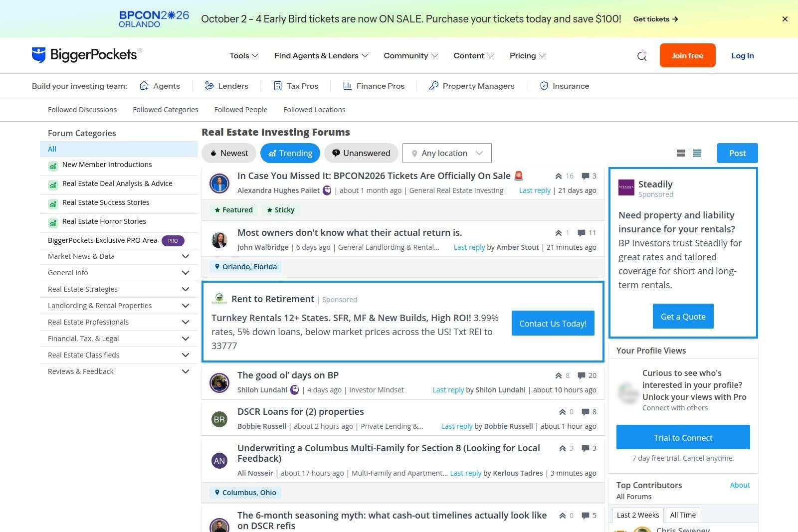Open the Any location dropdown
The width and height of the screenshot is (798, 532).
click(447, 153)
